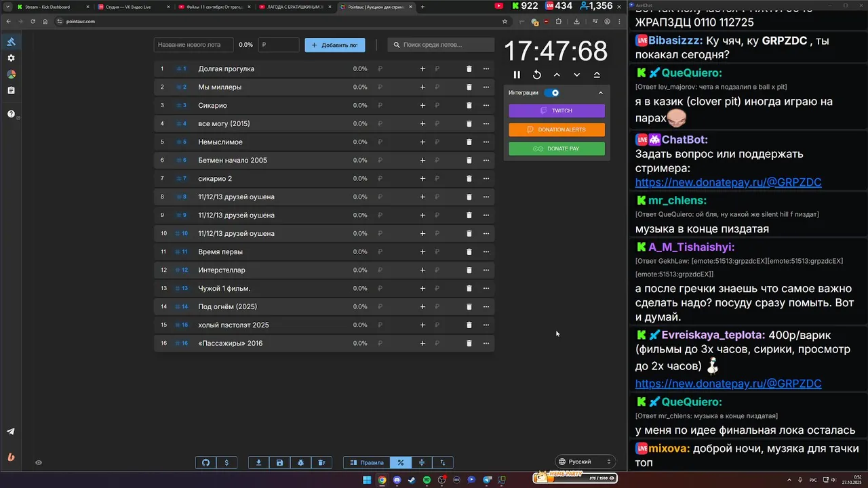Open the Русский language dropdown
The width and height of the screenshot is (868, 488).
tap(585, 462)
